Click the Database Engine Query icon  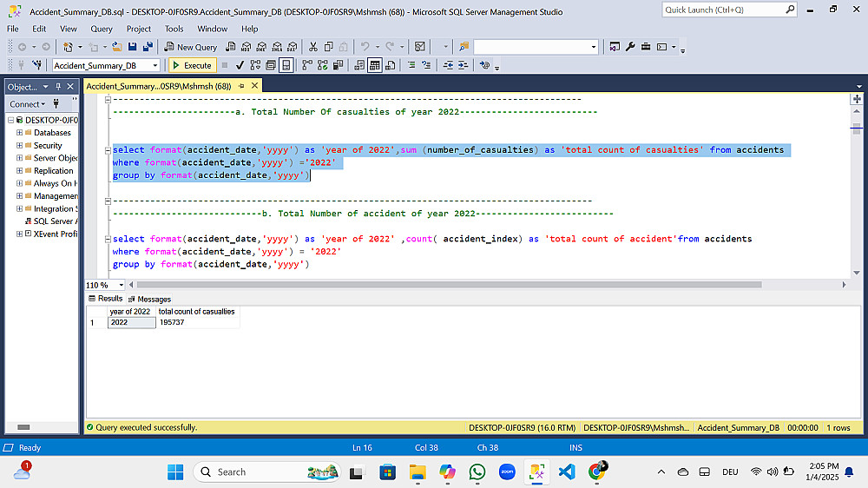tap(231, 47)
